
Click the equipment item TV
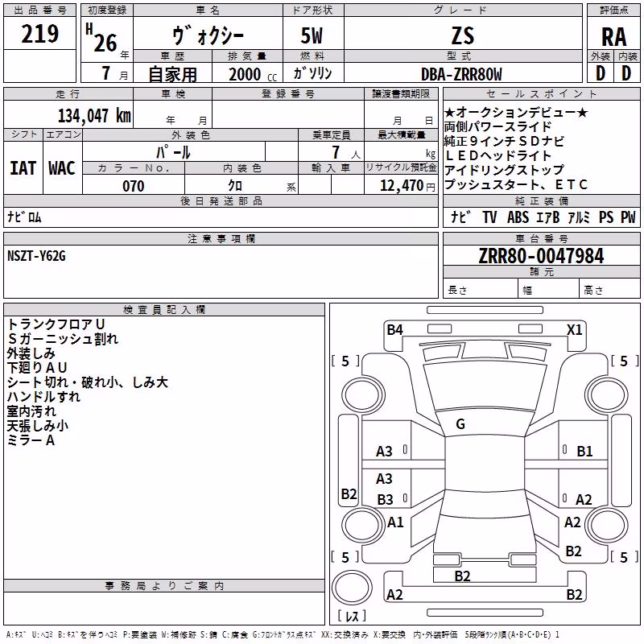(x=489, y=217)
